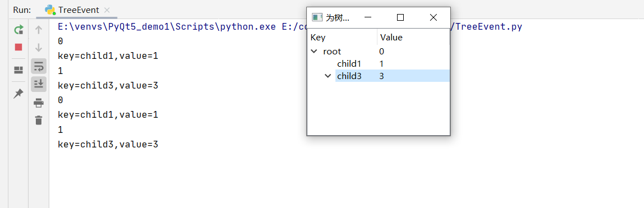The height and width of the screenshot is (208, 644).
Task: Select the root tree item
Action: tap(332, 52)
